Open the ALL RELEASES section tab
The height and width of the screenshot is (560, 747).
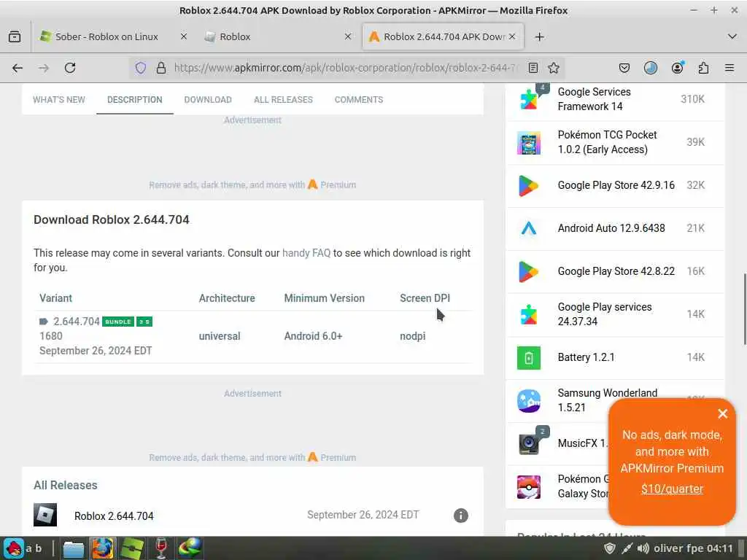tap(284, 99)
